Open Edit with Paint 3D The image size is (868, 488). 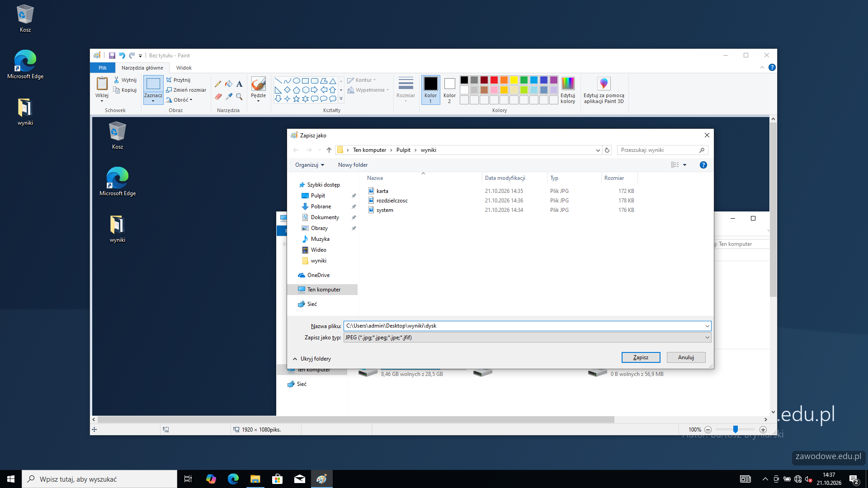pyautogui.click(x=604, y=90)
